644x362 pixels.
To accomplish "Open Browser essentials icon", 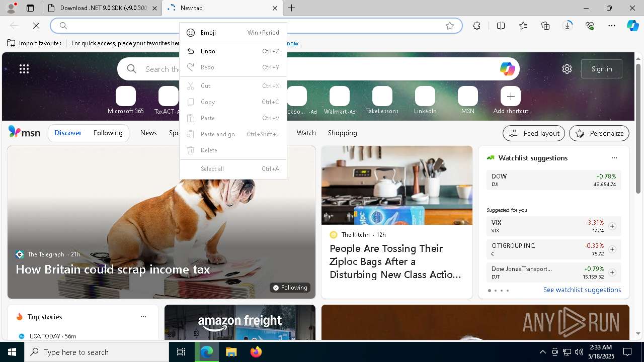I will click(x=590, y=26).
